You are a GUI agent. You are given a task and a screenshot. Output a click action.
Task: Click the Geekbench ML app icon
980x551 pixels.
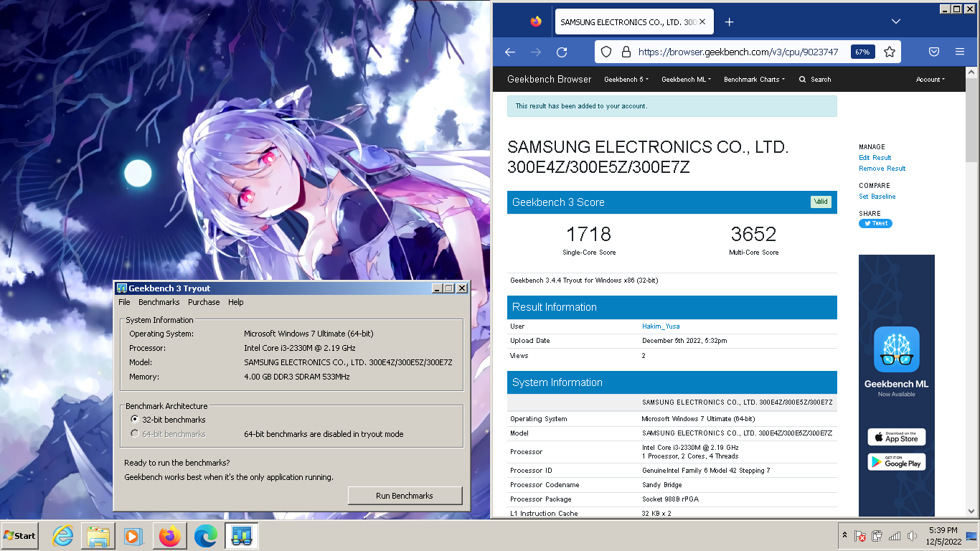[x=896, y=349]
